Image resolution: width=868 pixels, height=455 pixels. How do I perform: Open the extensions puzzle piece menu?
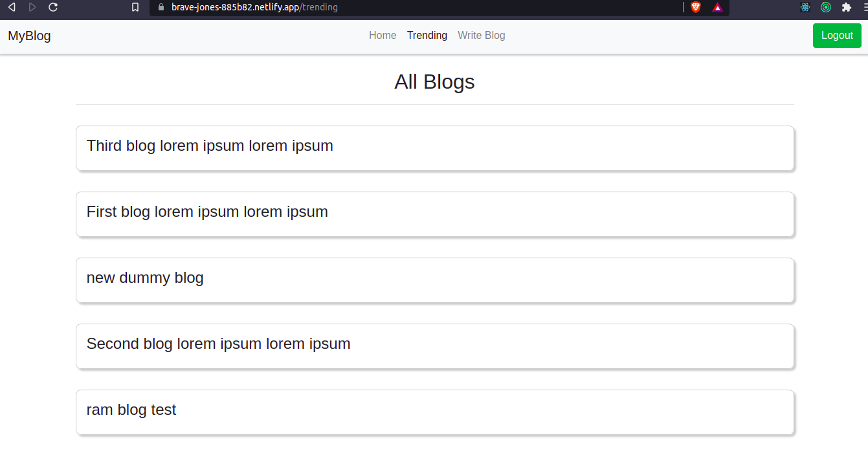[846, 7]
